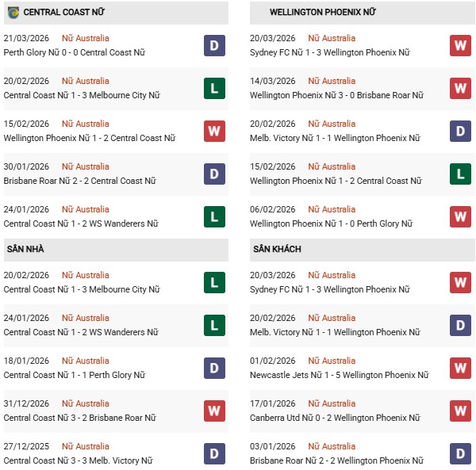Open the Central Coast 1-1 Perth Glory match
The image size is (476, 470).
[x=75, y=375]
